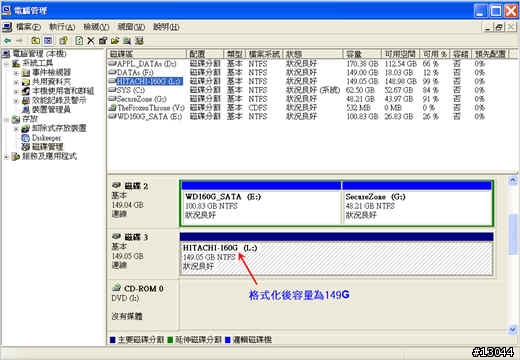Click the Delete X toolbar icon
The width and height of the screenshot is (520, 360).
[91, 41]
